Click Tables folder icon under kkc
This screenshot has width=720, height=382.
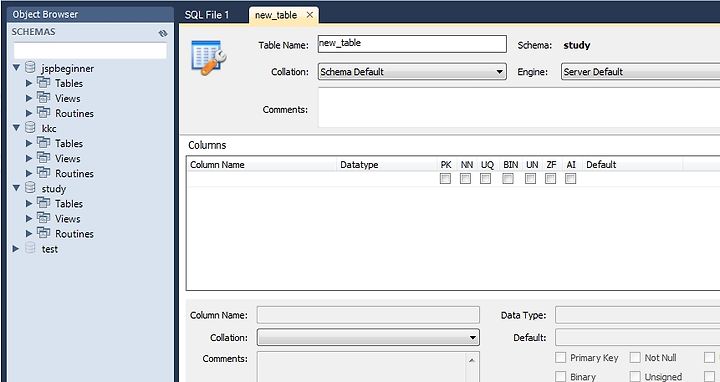pyautogui.click(x=44, y=143)
